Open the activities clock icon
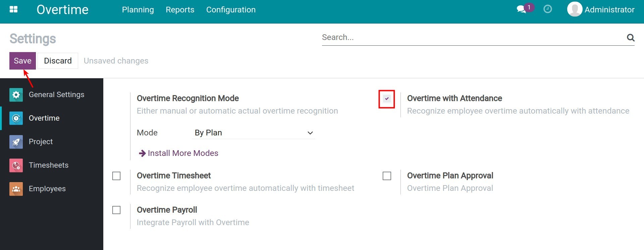 click(x=547, y=9)
